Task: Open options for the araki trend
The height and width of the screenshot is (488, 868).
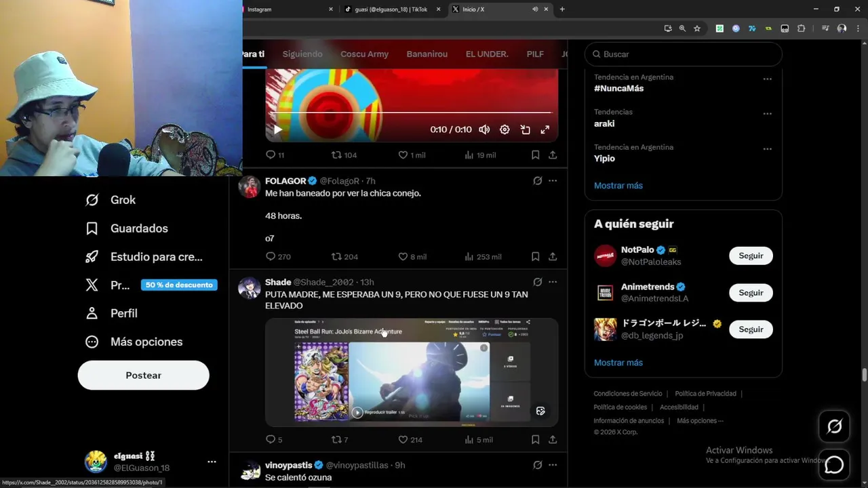Action: (x=767, y=114)
